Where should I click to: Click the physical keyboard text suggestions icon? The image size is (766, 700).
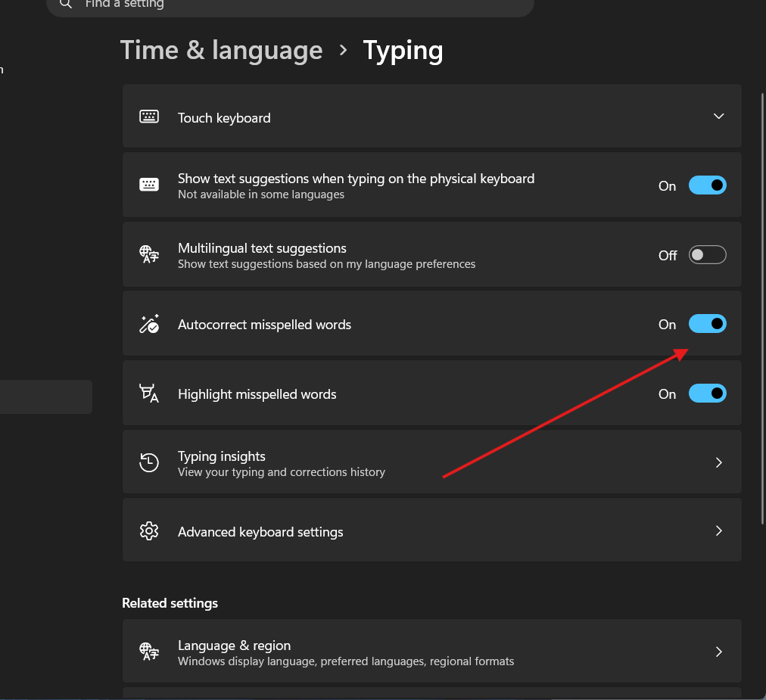click(x=149, y=185)
